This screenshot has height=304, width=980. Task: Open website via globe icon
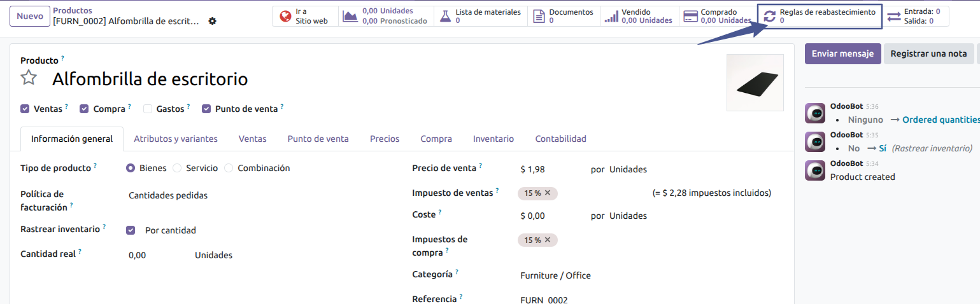(286, 16)
